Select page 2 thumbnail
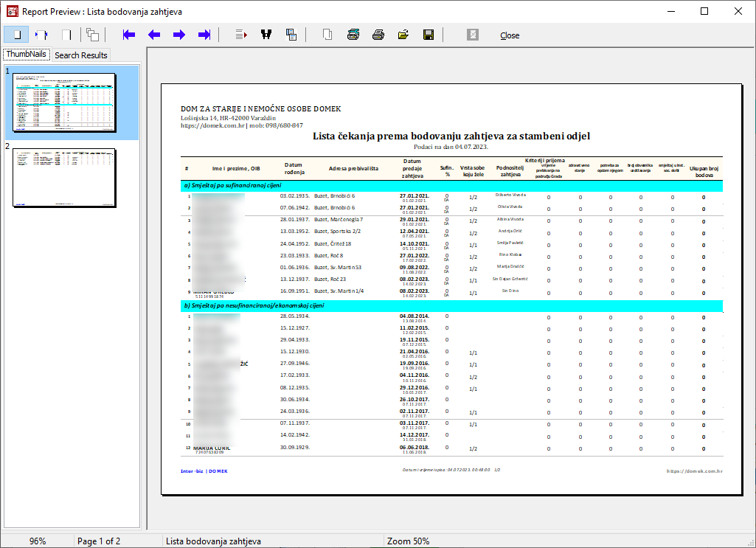Screen dimensions: 756x548 click(x=64, y=177)
